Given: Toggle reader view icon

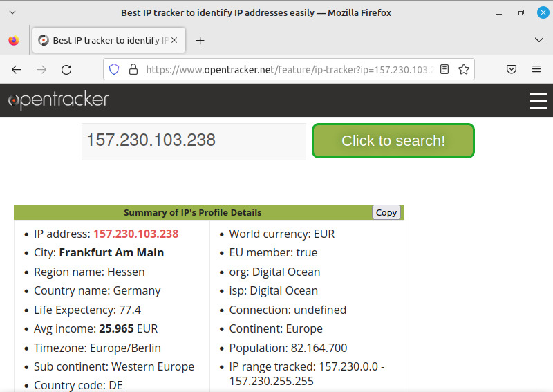Looking at the screenshot, I should pyautogui.click(x=444, y=69).
